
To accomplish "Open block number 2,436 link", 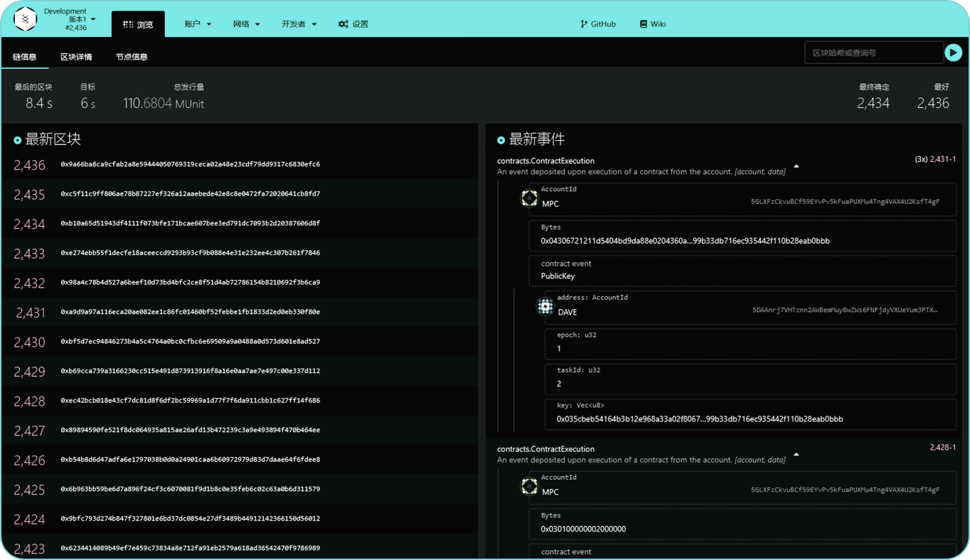I will pyautogui.click(x=29, y=165).
